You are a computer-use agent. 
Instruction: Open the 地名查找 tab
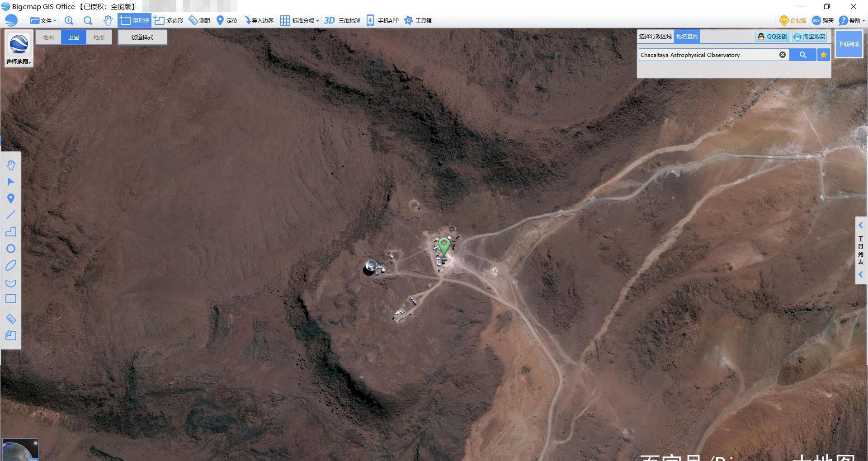pos(687,37)
